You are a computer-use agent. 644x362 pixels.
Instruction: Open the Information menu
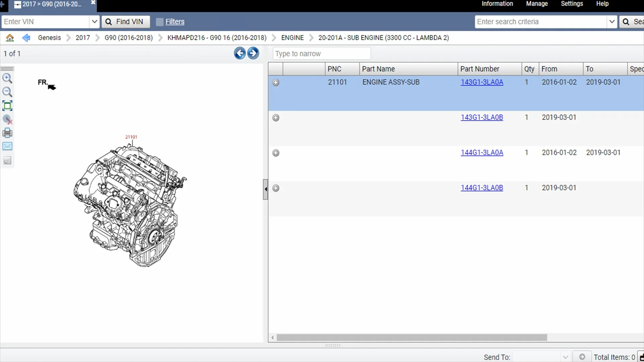pos(497,4)
